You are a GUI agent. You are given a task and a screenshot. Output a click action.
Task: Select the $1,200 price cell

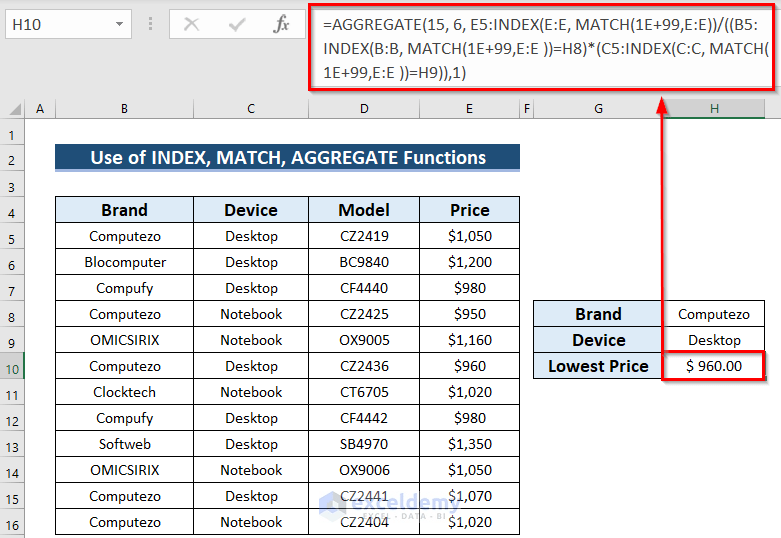(470, 262)
